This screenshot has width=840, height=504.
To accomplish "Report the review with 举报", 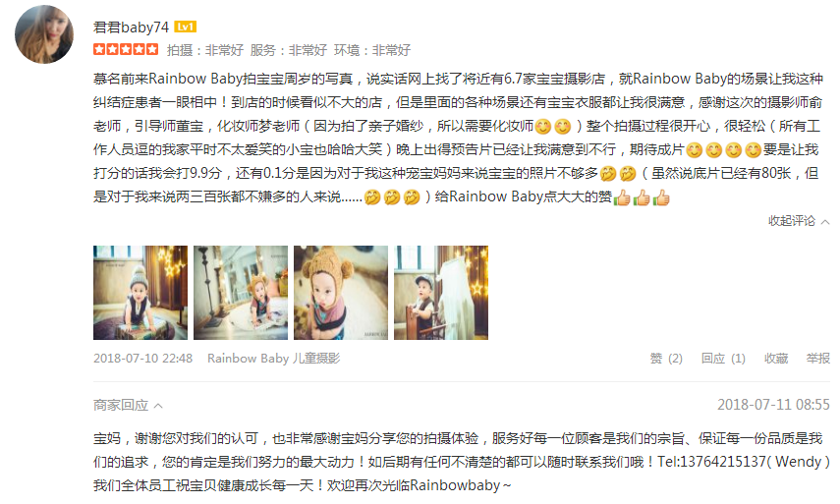I will click(818, 359).
